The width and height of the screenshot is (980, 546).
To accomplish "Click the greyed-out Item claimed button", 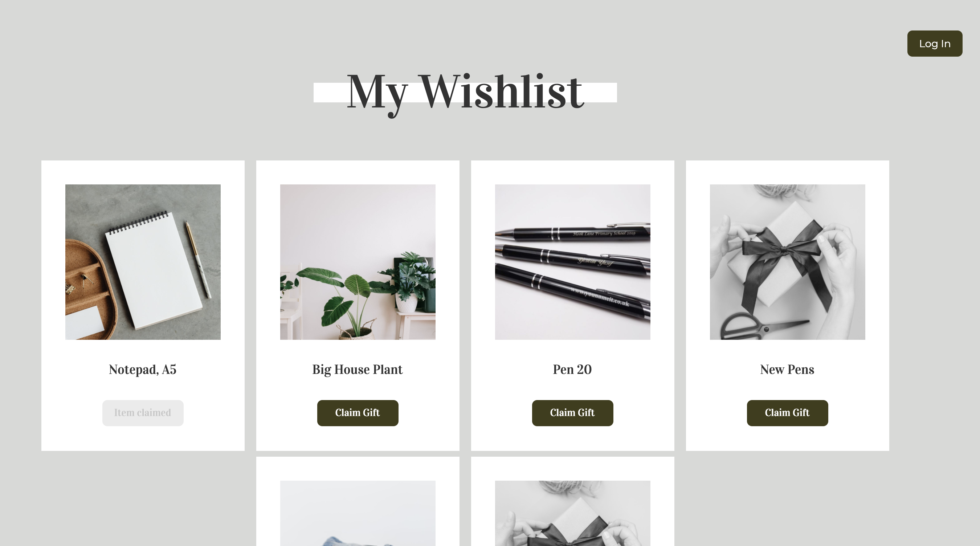I will (x=143, y=413).
